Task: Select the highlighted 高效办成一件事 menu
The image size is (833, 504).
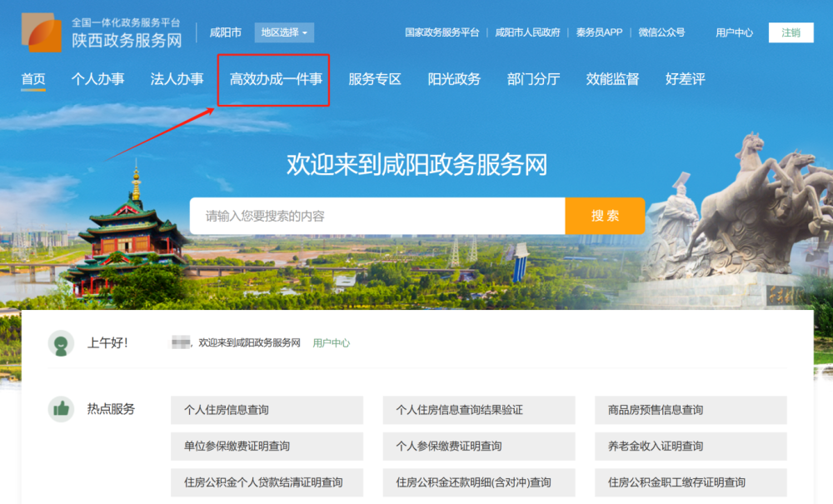Action: click(x=276, y=79)
